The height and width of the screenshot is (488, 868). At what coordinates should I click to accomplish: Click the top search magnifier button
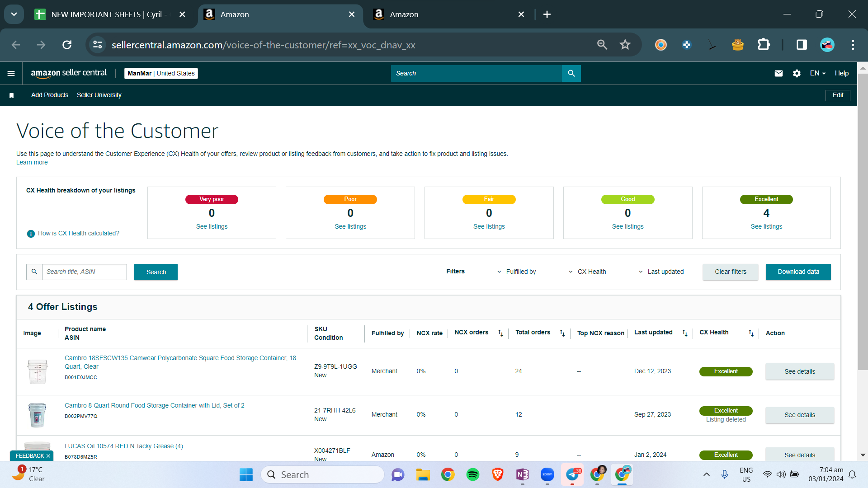(x=571, y=73)
